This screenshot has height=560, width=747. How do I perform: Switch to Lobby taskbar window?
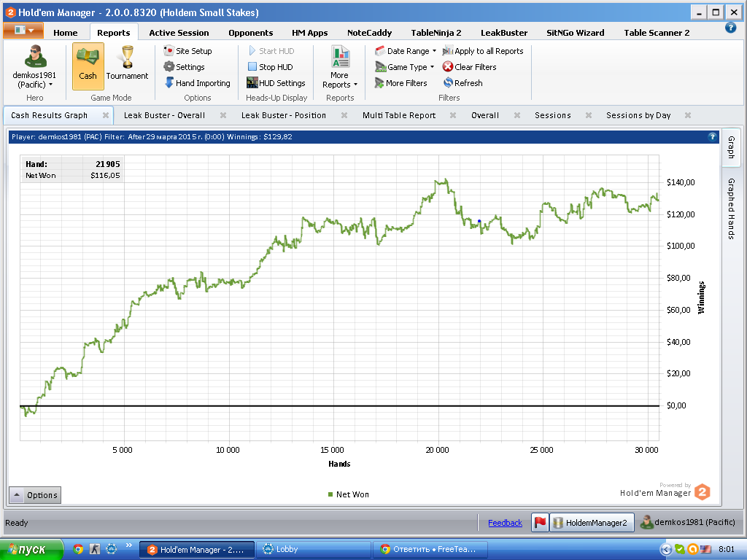(x=313, y=550)
